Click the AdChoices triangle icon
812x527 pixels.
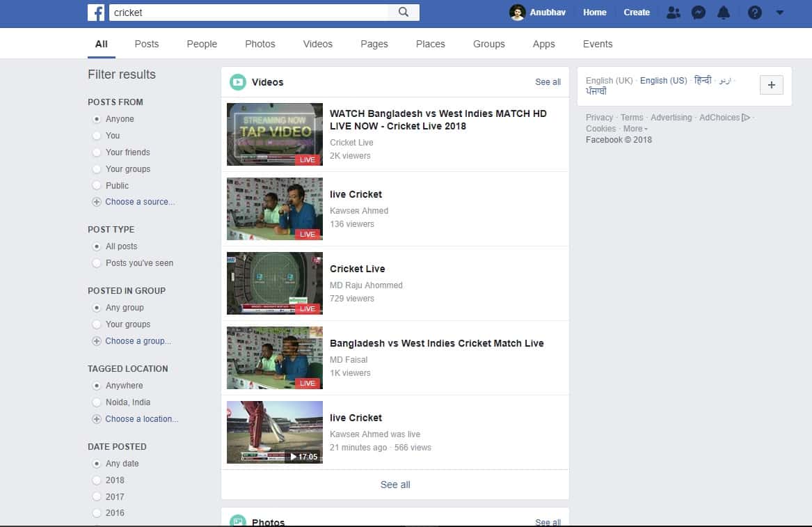[x=746, y=118]
